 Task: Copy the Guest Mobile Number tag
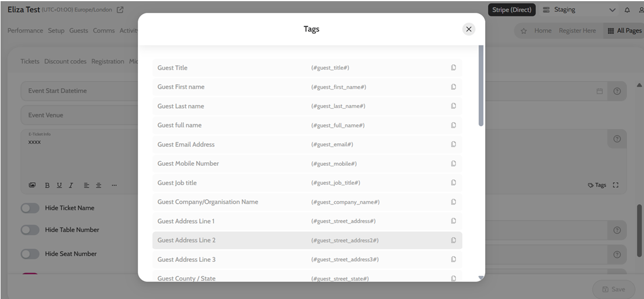[x=453, y=164]
